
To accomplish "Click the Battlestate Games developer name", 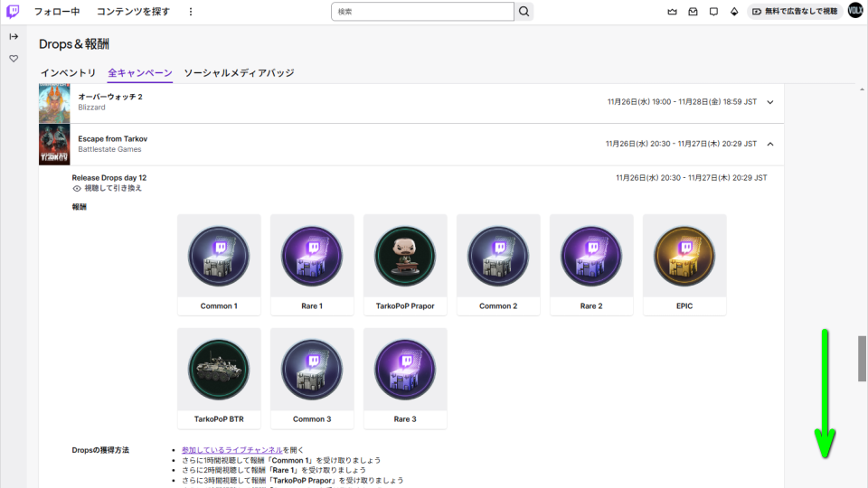I will (x=109, y=149).
